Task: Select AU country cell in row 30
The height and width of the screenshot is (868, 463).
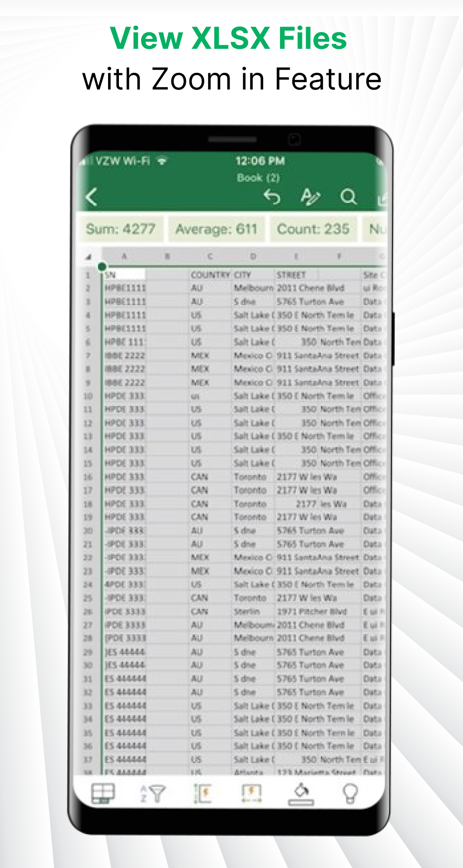Action: (x=210, y=665)
